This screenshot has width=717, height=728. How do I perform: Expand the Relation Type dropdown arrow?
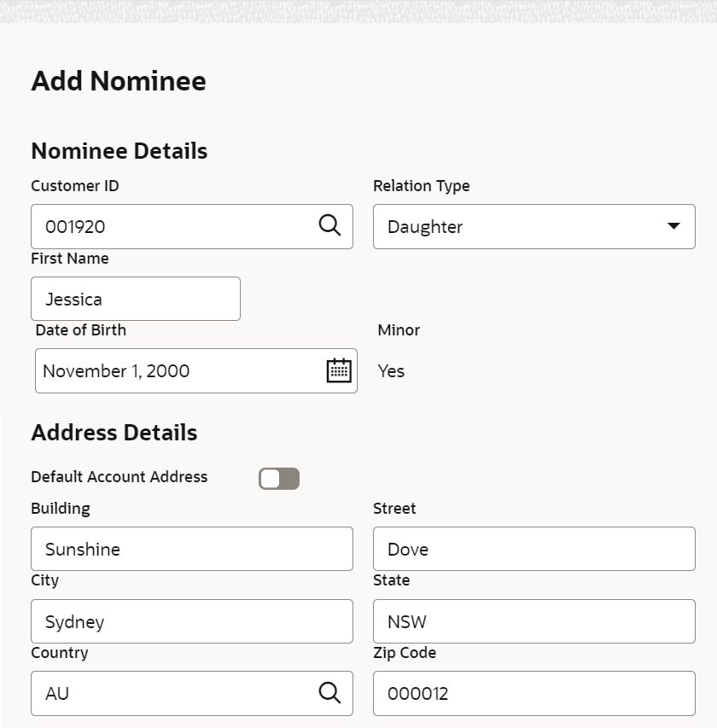tap(673, 226)
